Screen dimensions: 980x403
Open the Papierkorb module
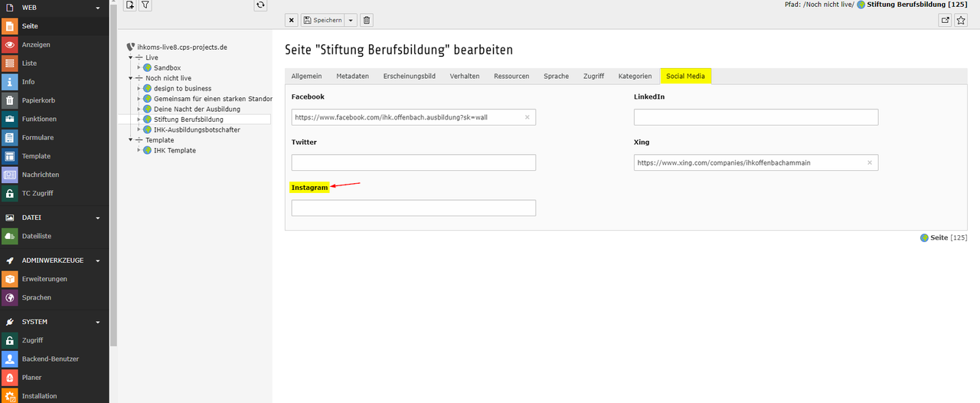coord(38,100)
